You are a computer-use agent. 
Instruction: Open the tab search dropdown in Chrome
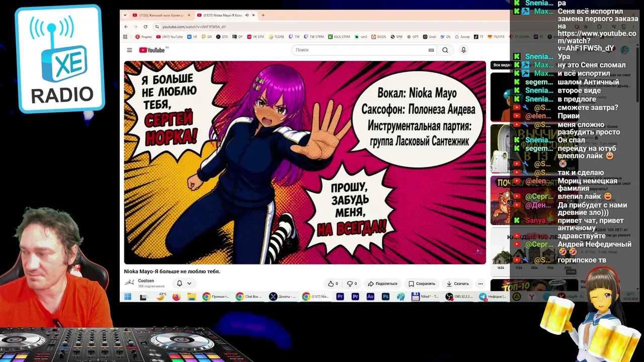pos(126,15)
